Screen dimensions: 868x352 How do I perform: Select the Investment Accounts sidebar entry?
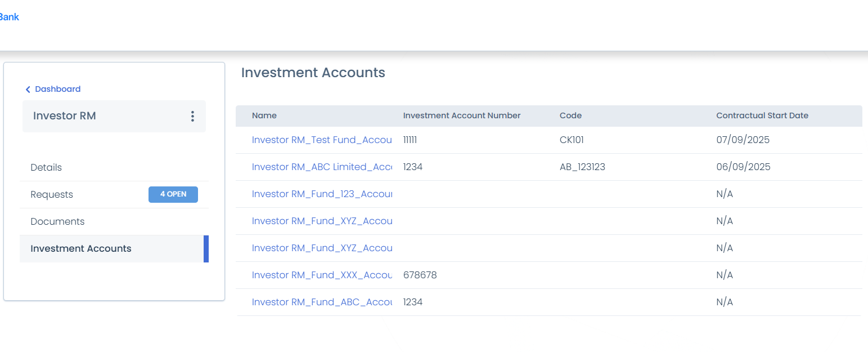pyautogui.click(x=81, y=248)
